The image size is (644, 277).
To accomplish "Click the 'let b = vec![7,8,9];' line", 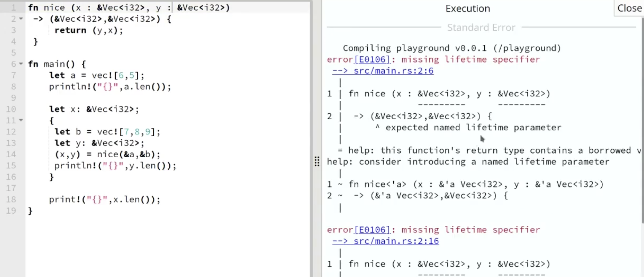I will tap(107, 132).
